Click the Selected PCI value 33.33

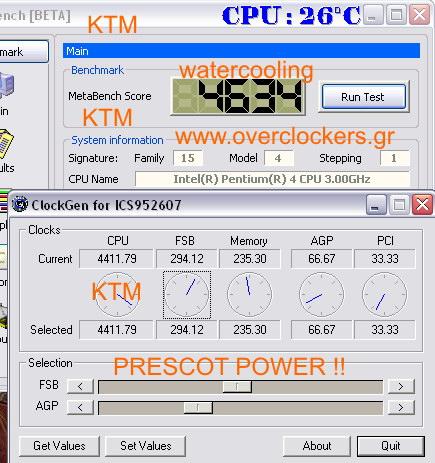tap(385, 330)
